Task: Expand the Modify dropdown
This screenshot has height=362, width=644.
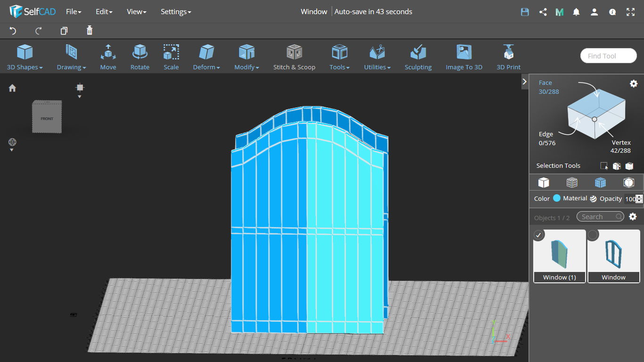Action: click(247, 57)
